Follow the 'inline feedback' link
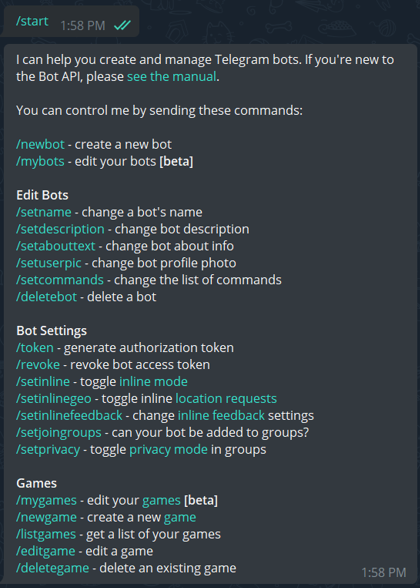Image resolution: width=420 pixels, height=588 pixels. click(221, 416)
